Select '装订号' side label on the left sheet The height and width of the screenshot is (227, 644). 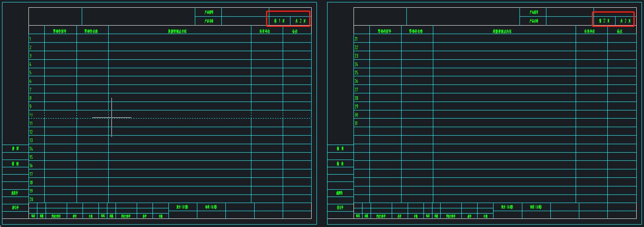(15, 208)
